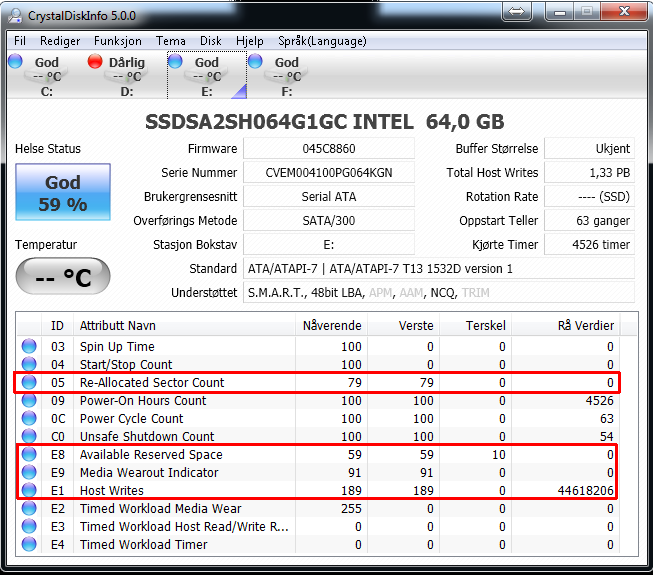
Task: Click the status orb for Host Writes
Action: pos(29,490)
